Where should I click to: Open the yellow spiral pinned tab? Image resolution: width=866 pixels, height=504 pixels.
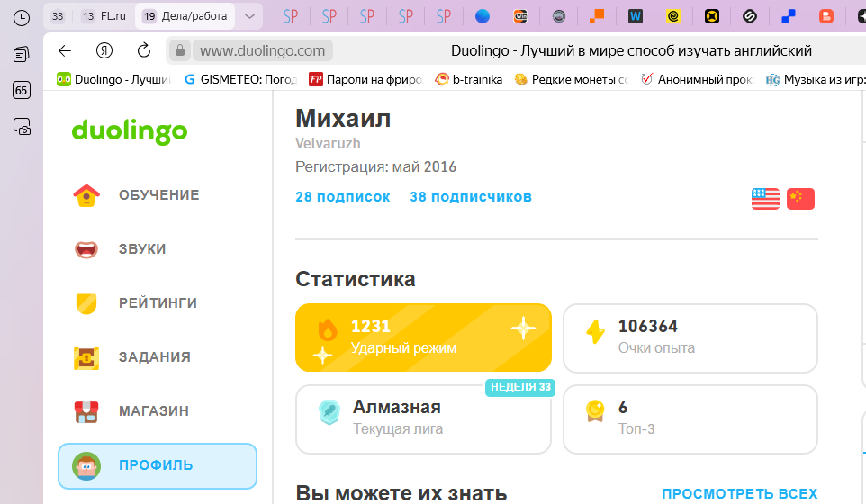673,16
